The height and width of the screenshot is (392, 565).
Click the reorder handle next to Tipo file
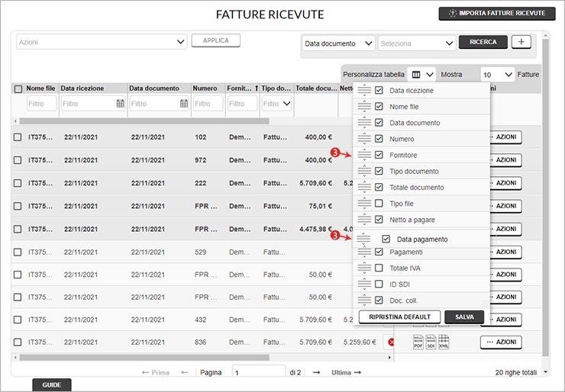364,204
